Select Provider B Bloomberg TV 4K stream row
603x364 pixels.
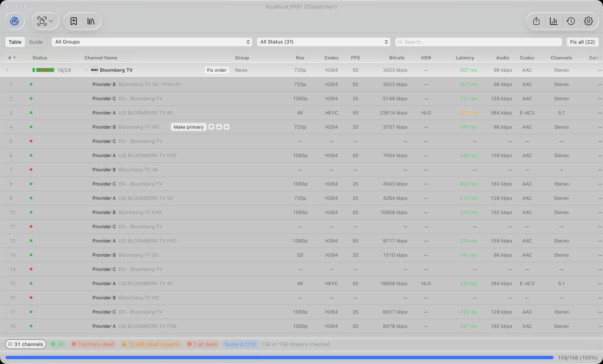click(301, 170)
